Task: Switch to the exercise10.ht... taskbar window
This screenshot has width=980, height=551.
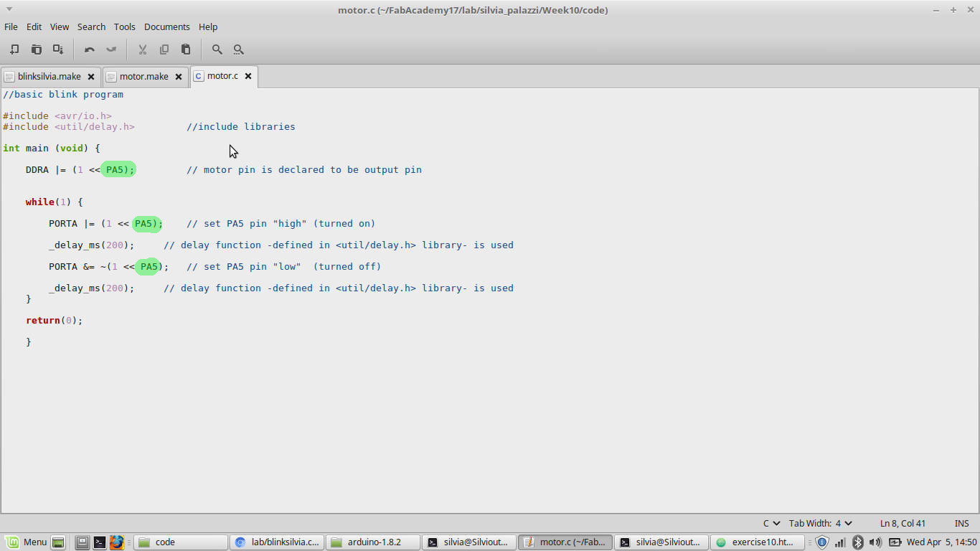Action: point(756,542)
